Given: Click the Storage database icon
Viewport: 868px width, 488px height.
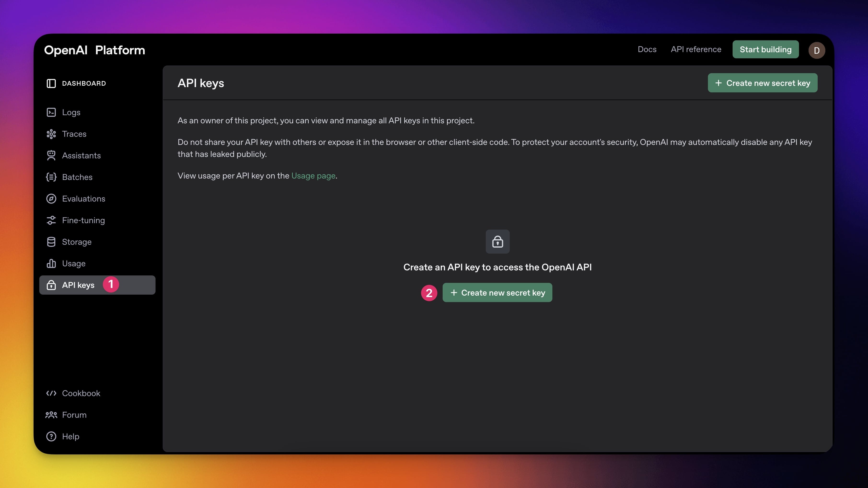Looking at the screenshot, I should tap(51, 242).
